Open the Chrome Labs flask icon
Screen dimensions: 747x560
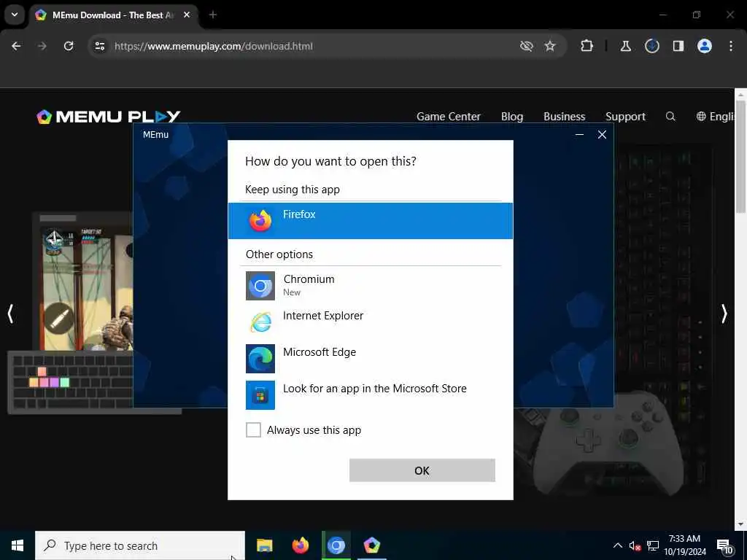tap(625, 46)
